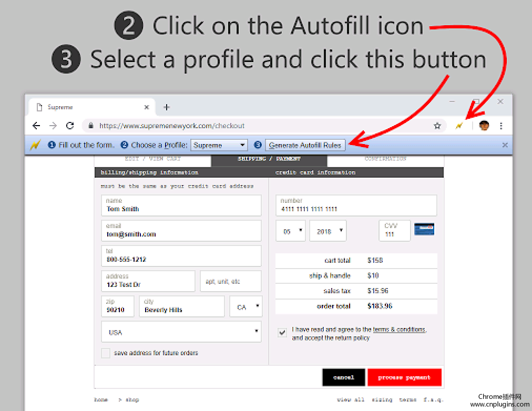Image resolution: width=532 pixels, height=411 pixels.
Task: Click the address bar URL
Action: pos(172,126)
